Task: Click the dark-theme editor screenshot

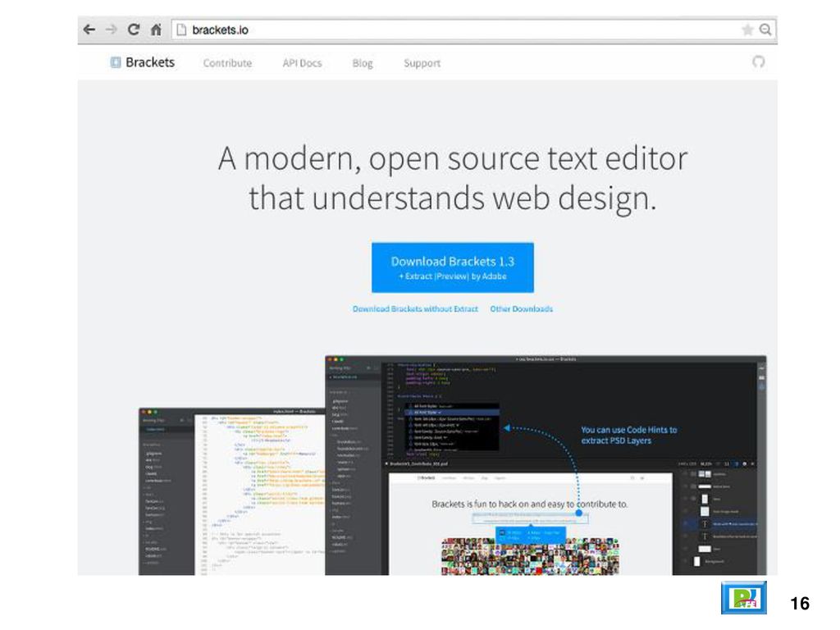Action: (546, 465)
